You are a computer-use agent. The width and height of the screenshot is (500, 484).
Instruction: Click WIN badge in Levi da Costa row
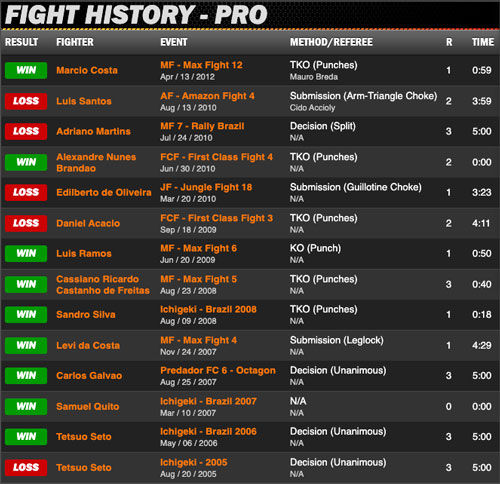pos(26,345)
